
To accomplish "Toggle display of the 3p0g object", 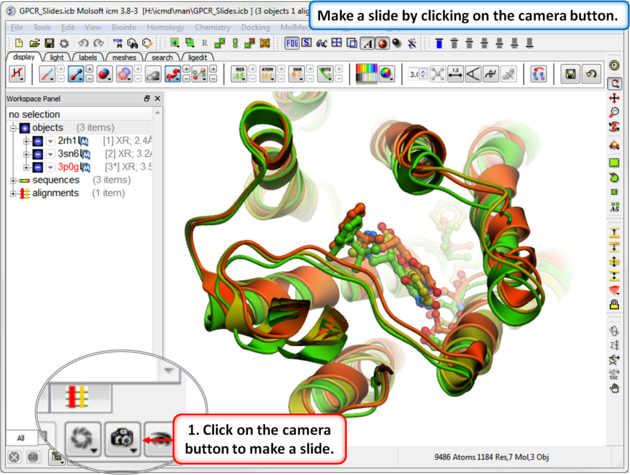I will point(37,167).
